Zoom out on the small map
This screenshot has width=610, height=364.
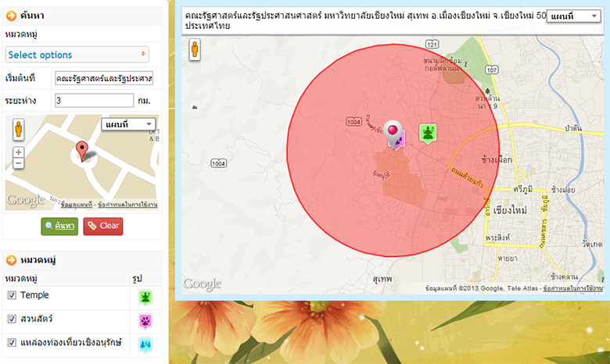(x=18, y=162)
